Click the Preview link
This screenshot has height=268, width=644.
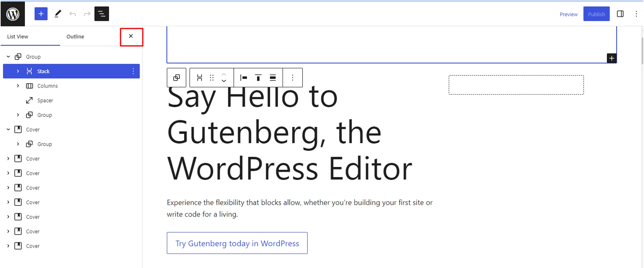pyautogui.click(x=568, y=14)
